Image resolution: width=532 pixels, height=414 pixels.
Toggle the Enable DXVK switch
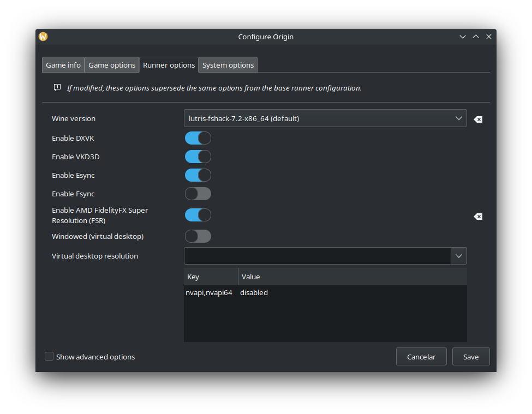tap(198, 138)
